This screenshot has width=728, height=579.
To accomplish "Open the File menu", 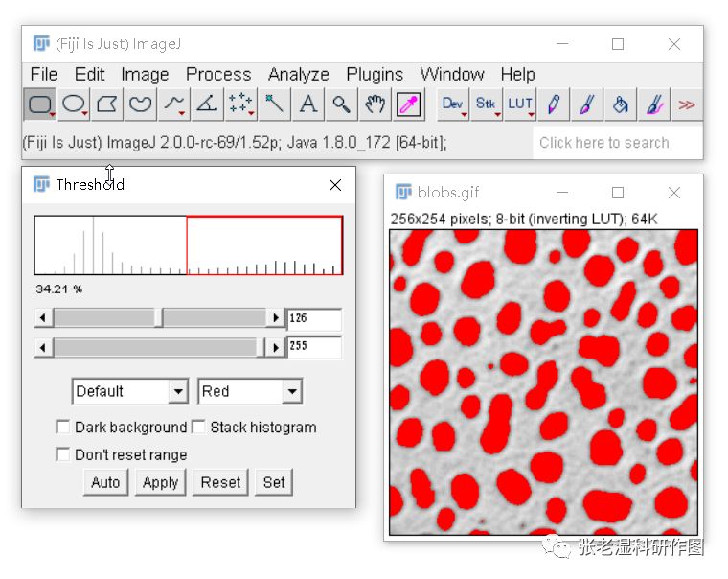I will (x=44, y=75).
